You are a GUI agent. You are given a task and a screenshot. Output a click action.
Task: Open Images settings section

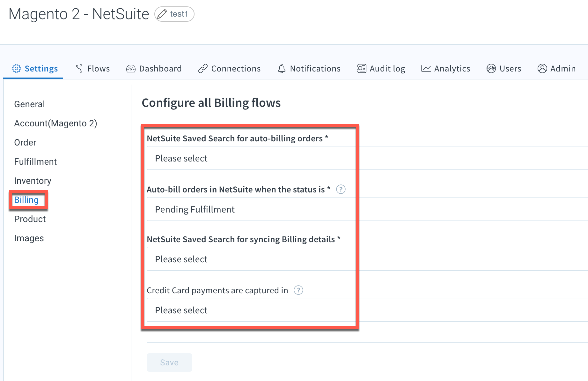pyautogui.click(x=29, y=238)
